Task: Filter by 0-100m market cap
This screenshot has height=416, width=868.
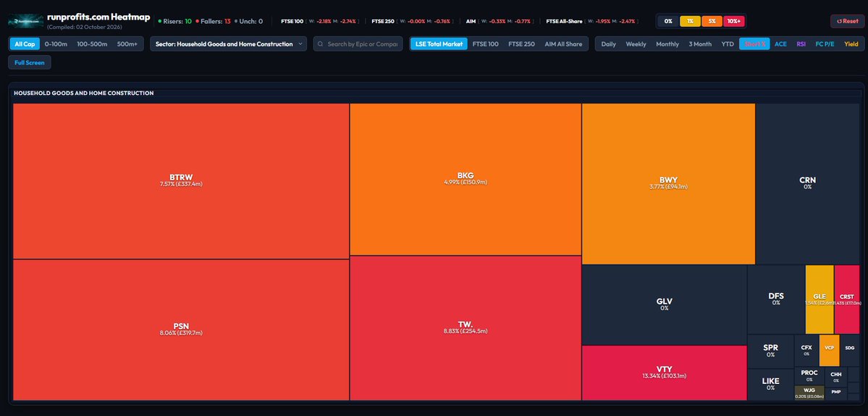Action: pos(56,43)
